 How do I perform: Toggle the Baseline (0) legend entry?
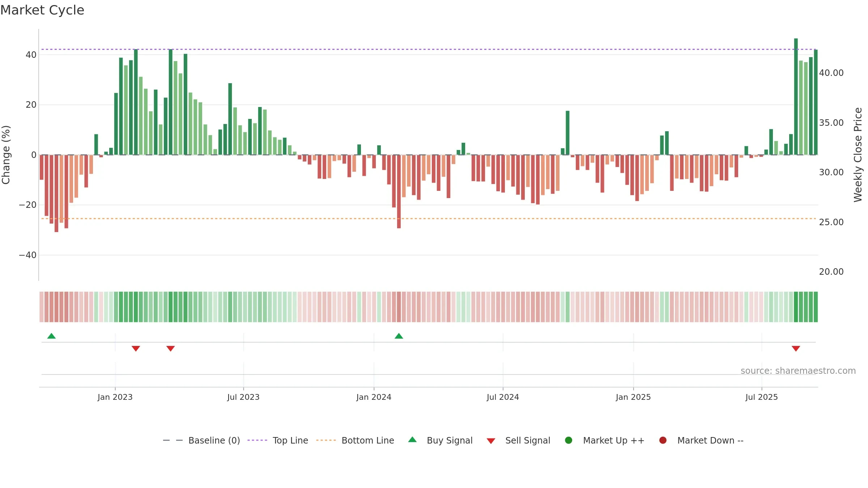(201, 441)
